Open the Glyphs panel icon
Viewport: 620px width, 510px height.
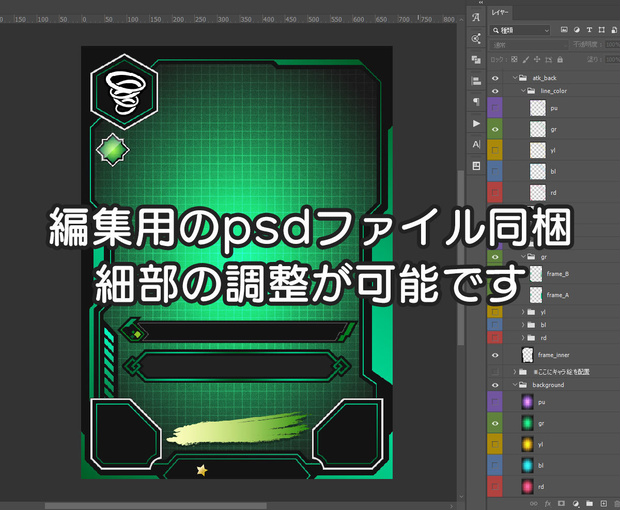click(476, 17)
